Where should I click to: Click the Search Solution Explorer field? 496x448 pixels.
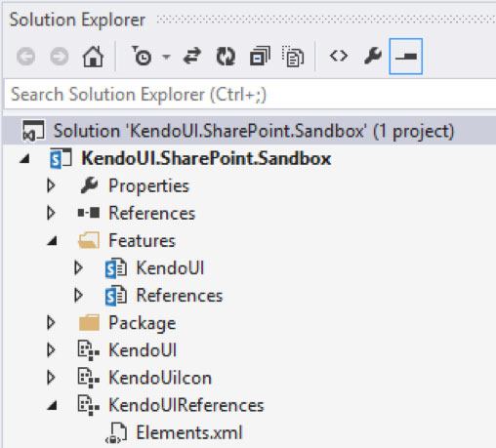click(250, 95)
